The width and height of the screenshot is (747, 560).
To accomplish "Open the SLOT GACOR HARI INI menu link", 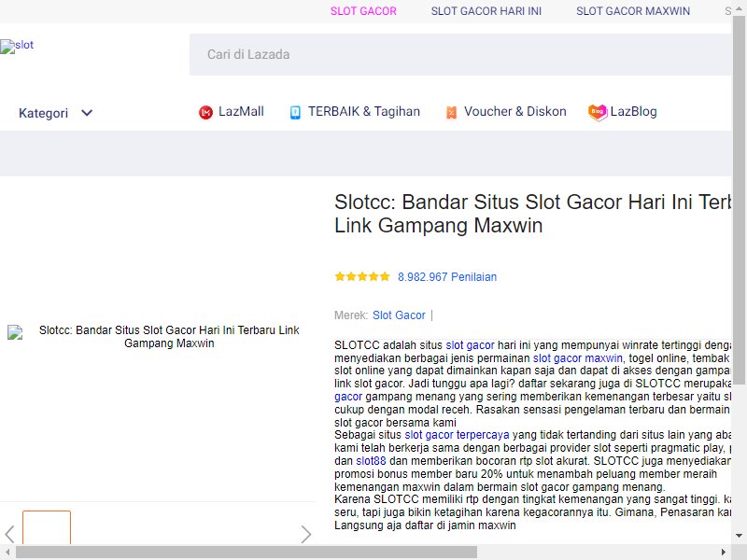I will [x=486, y=11].
